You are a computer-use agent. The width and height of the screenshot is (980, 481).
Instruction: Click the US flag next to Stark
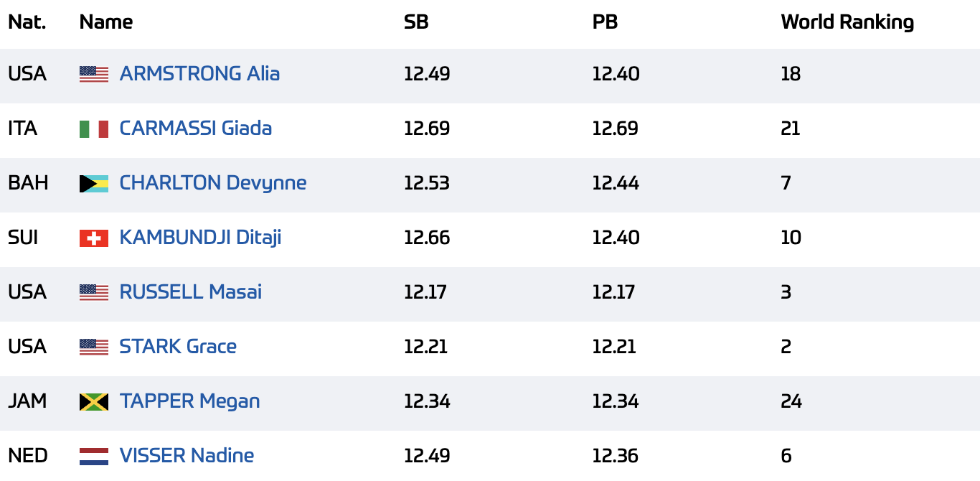pyautogui.click(x=94, y=347)
